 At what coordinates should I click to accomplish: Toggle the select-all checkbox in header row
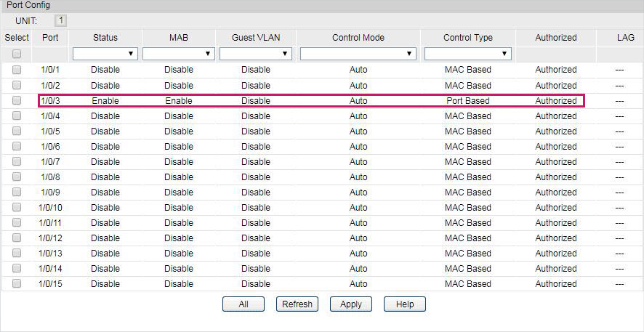coord(17,54)
